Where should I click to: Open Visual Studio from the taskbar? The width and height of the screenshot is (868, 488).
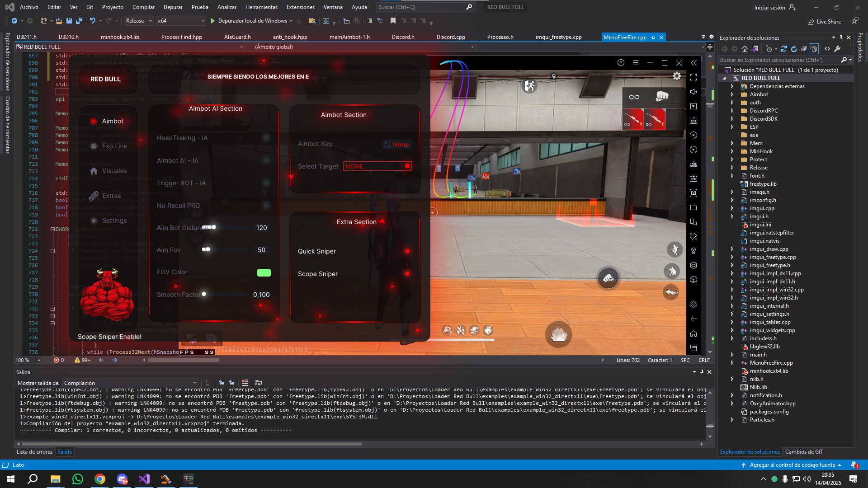(x=144, y=479)
